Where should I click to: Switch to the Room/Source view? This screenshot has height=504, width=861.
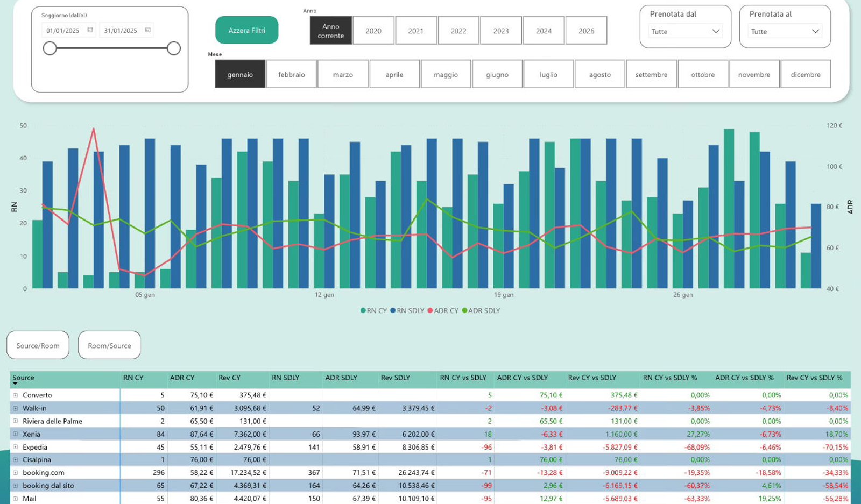[109, 345]
